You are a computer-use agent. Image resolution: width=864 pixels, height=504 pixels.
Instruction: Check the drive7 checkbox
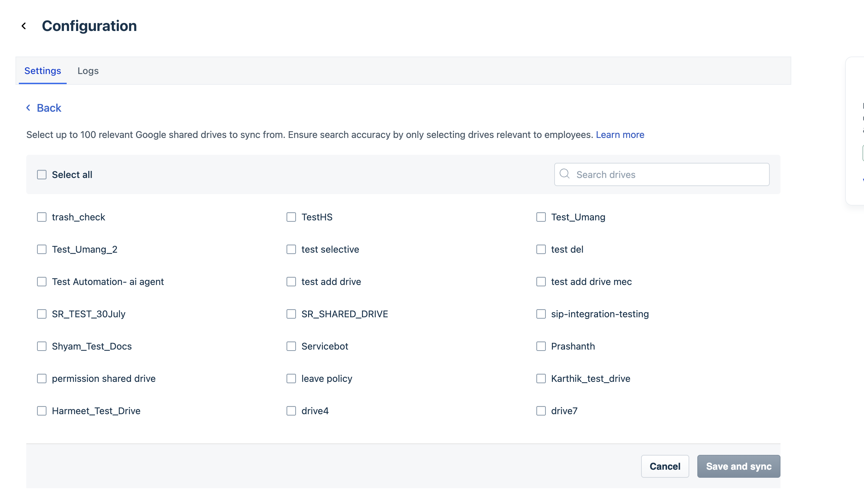coord(541,411)
